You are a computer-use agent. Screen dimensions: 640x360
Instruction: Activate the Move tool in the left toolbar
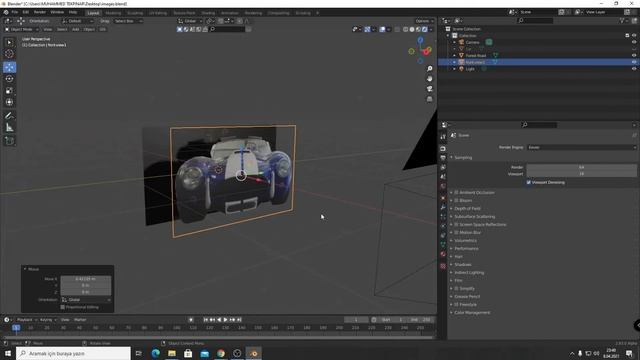[x=9, y=67]
